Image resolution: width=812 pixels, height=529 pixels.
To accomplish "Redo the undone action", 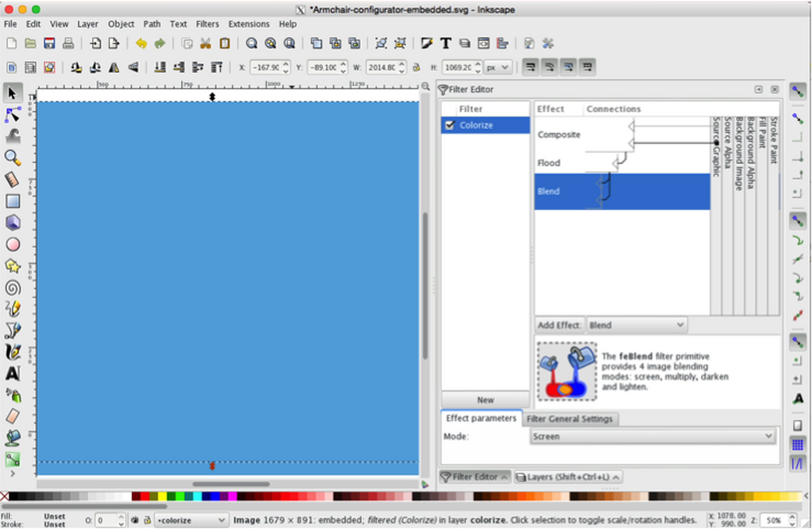I will (x=160, y=43).
